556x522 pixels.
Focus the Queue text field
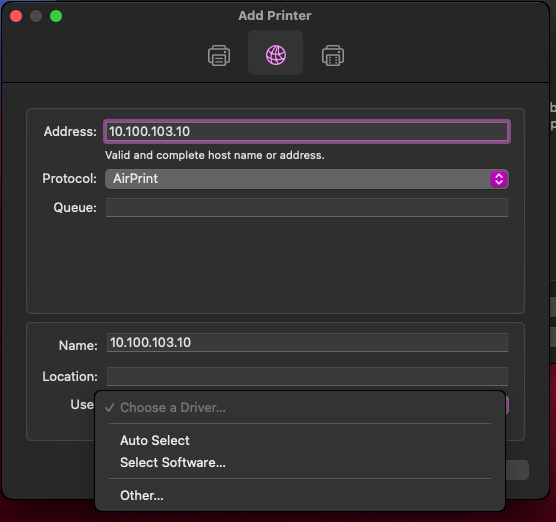click(x=307, y=207)
